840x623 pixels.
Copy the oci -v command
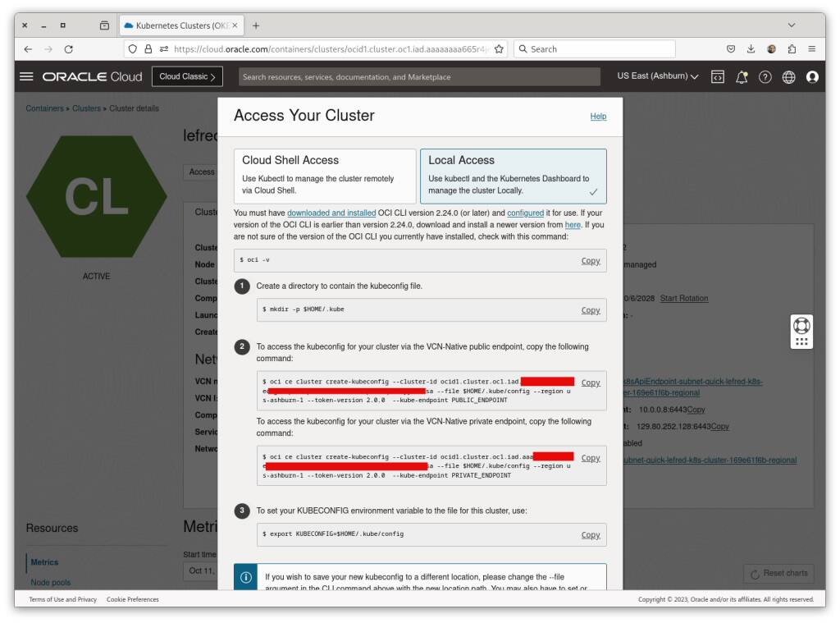click(x=591, y=260)
